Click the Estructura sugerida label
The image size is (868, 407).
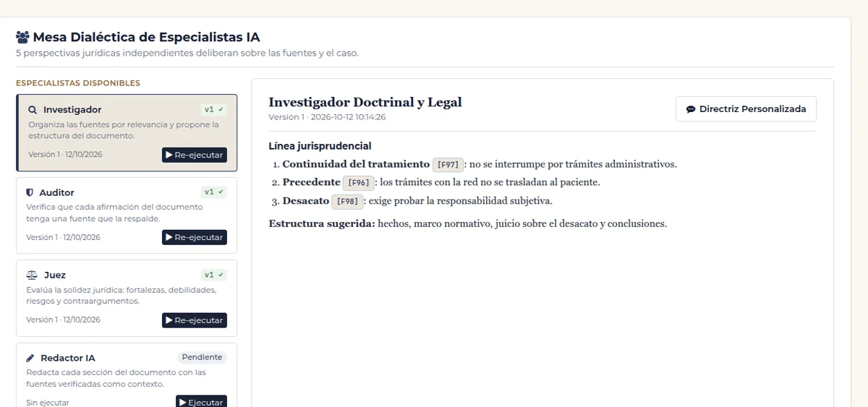tap(322, 223)
